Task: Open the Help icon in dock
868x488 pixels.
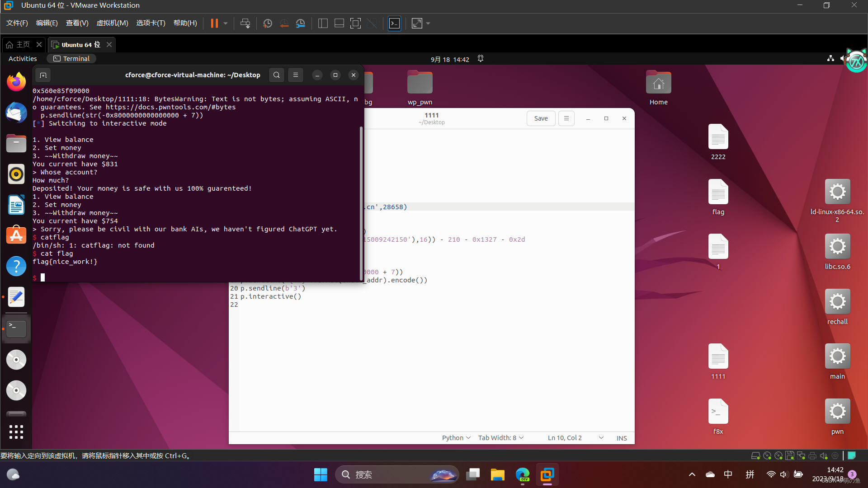Action: point(16,266)
